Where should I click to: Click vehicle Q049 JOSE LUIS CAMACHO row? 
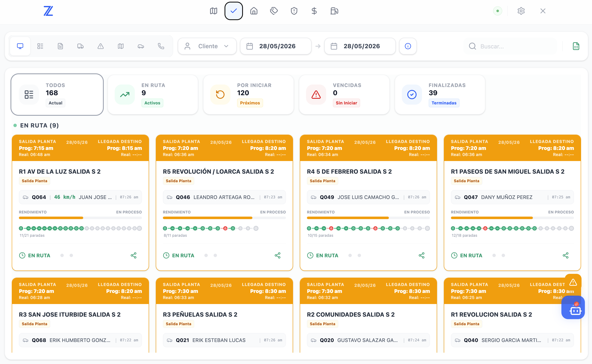tap(369, 197)
